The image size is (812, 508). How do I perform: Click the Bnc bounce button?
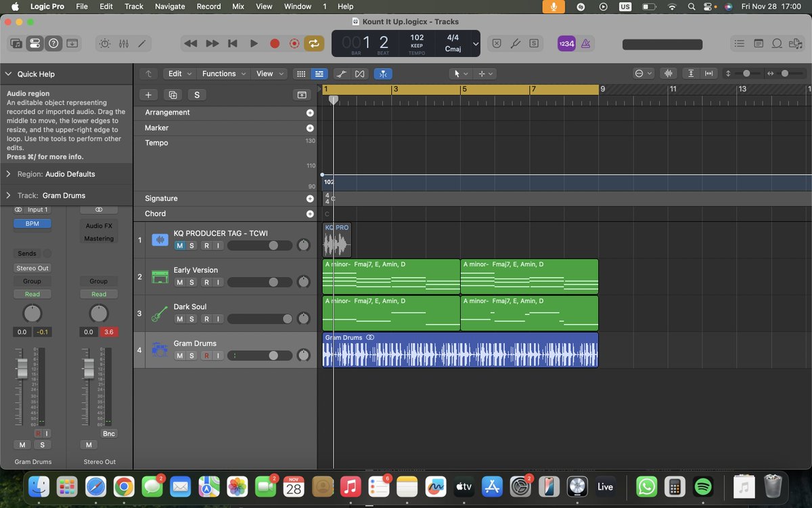pyautogui.click(x=108, y=433)
